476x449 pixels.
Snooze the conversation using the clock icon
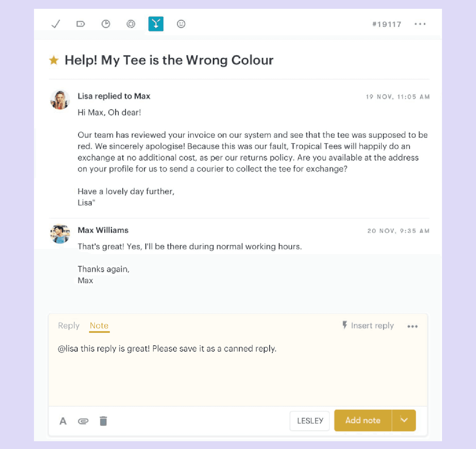click(105, 24)
